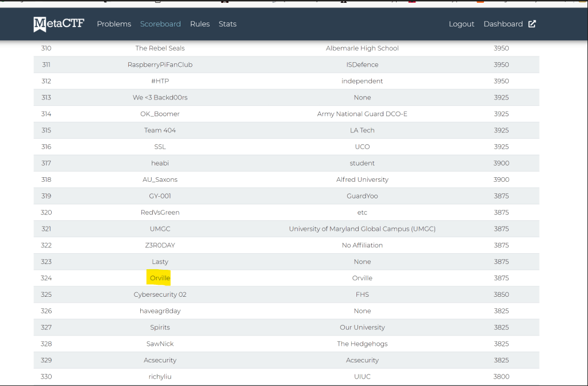Select the Scoreboard nav item
This screenshot has width=588, height=386.
point(160,24)
